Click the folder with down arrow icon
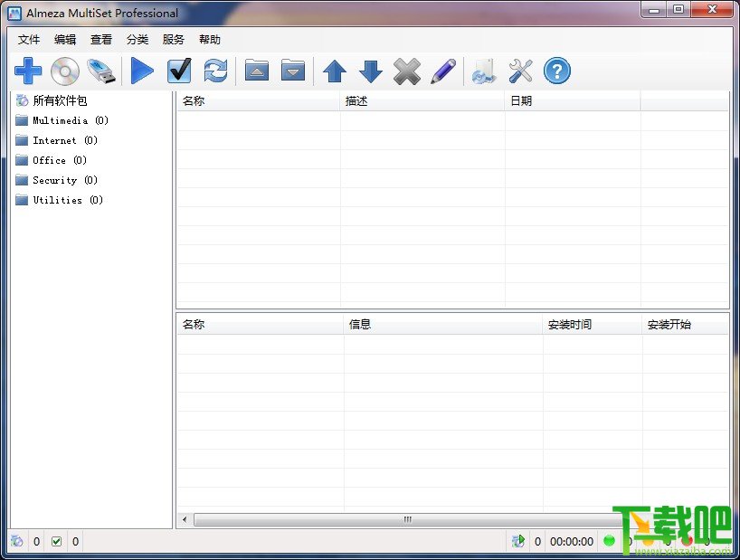Image resolution: width=740 pixels, height=560 pixels. [x=293, y=71]
